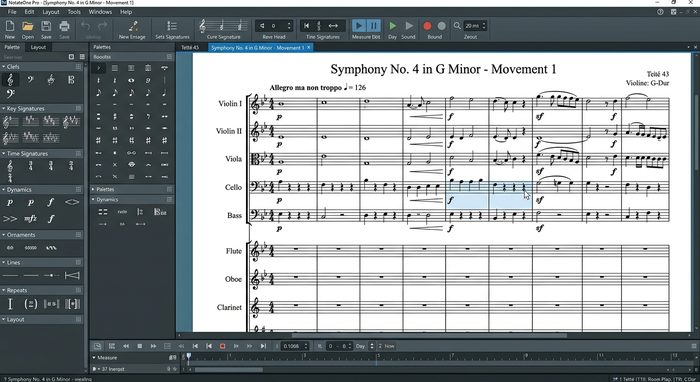
Task: Click the New Ensage toolbar icon
Action: [133, 26]
